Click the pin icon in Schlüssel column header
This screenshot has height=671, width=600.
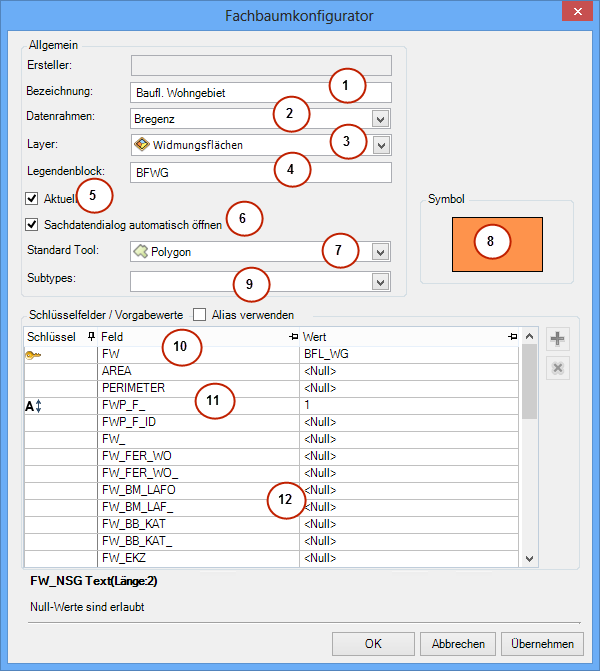92,337
